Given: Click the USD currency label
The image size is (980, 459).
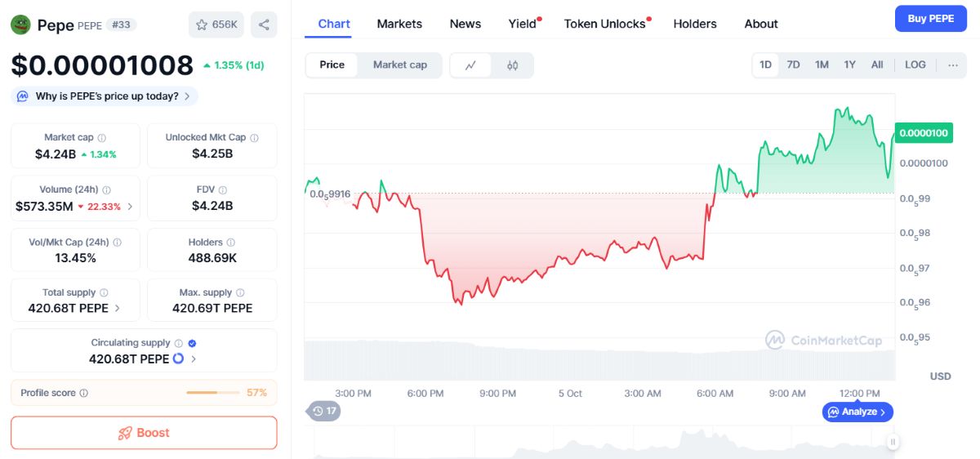Looking at the screenshot, I should pyautogui.click(x=941, y=377).
